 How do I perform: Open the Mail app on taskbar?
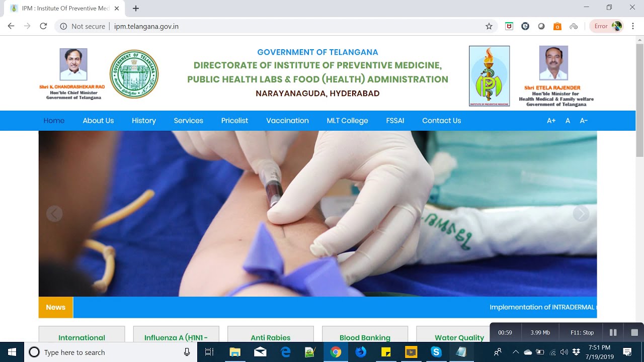(x=260, y=352)
